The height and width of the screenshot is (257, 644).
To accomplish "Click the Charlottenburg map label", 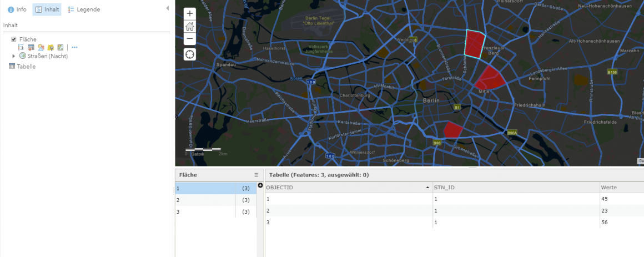I will 355,95.
